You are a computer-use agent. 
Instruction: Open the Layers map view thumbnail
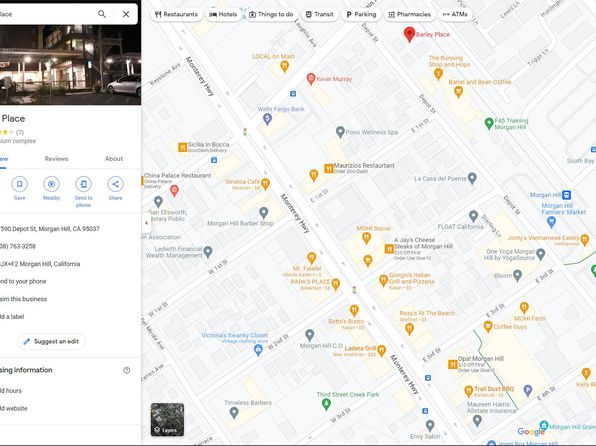tap(167, 419)
